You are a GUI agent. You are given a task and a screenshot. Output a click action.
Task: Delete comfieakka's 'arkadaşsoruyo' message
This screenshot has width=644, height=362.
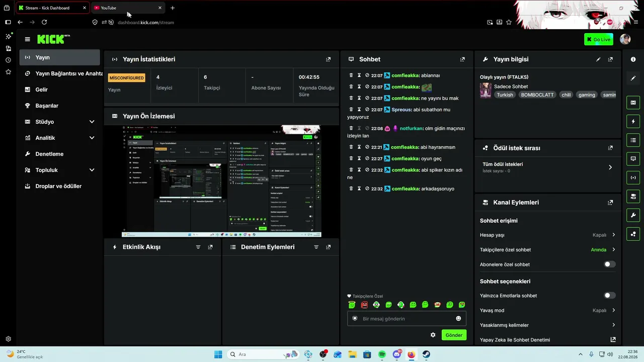351,189
